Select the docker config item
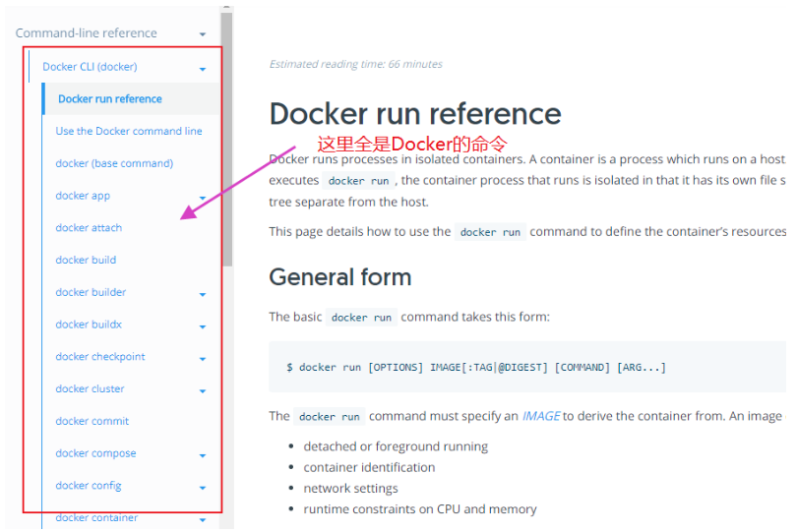Viewport: 797px width, 532px height. (89, 485)
